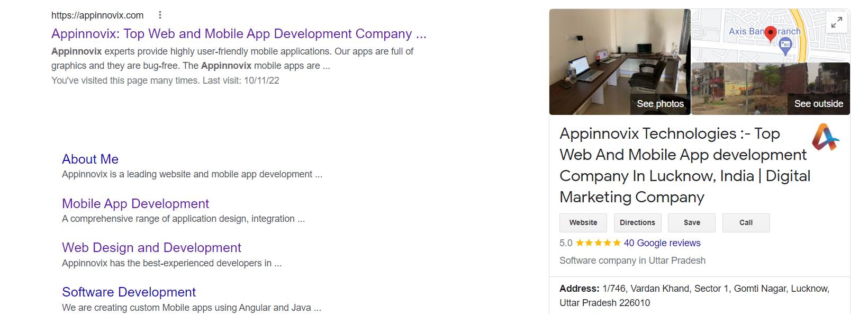Click the https://appinnovix.com URL text

tap(97, 15)
